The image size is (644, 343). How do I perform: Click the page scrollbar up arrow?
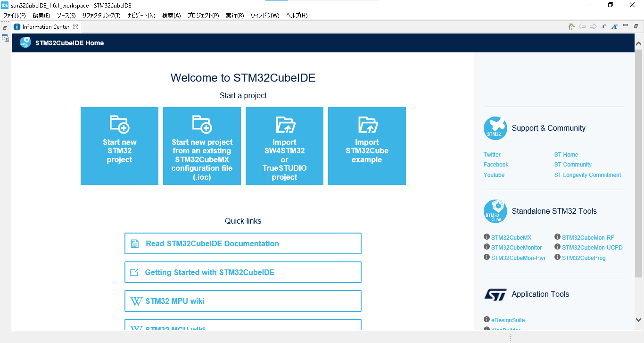point(639,44)
